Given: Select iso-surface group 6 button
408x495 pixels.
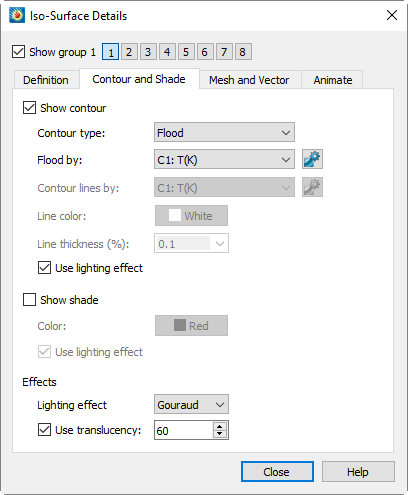Looking at the screenshot, I should [x=205, y=52].
